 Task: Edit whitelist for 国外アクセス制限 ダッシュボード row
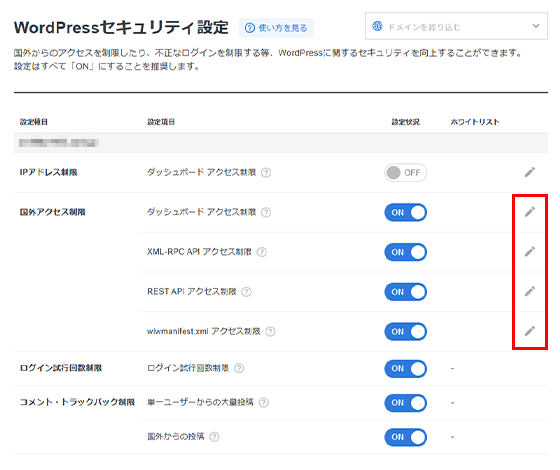[530, 212]
